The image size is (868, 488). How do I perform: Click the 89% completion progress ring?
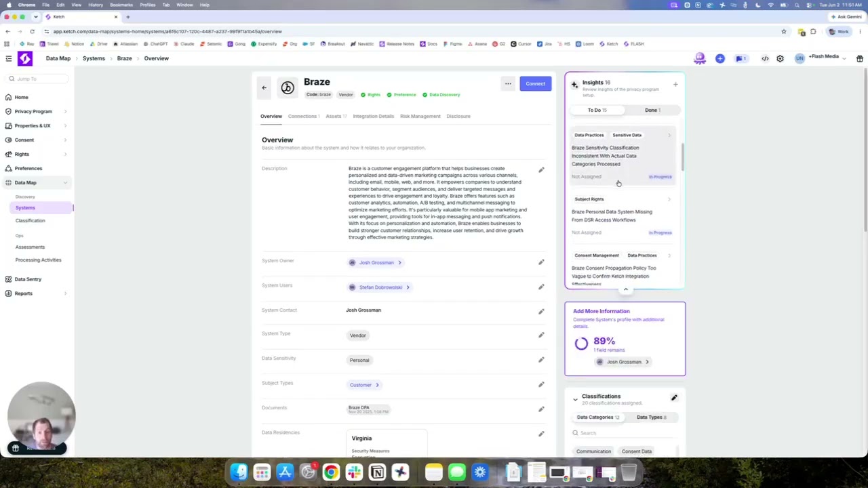581,344
